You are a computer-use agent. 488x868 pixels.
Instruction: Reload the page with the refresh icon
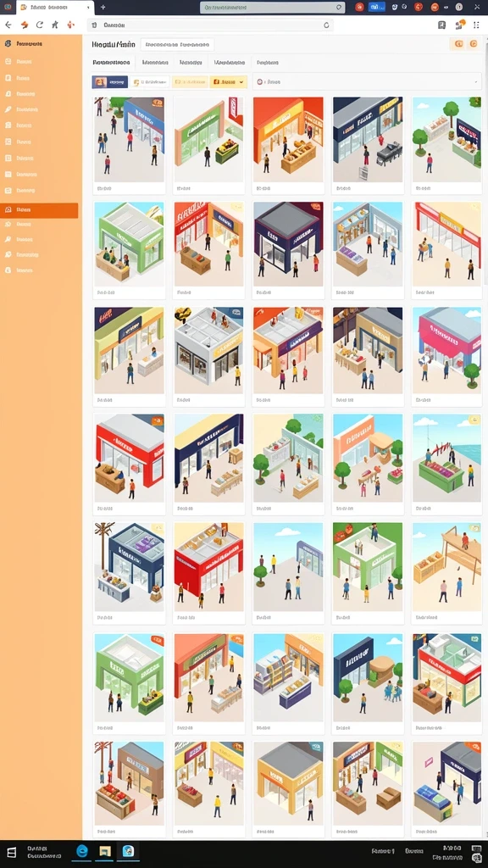[39, 25]
